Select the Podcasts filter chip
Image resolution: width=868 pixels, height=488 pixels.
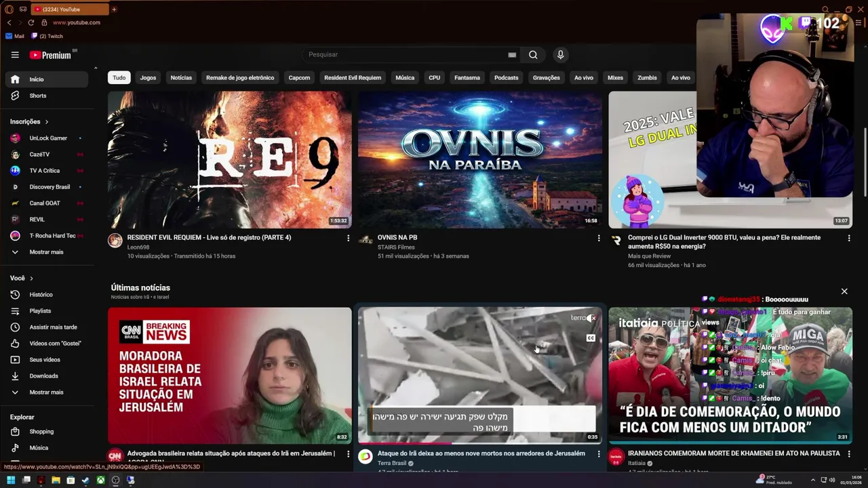coord(506,78)
